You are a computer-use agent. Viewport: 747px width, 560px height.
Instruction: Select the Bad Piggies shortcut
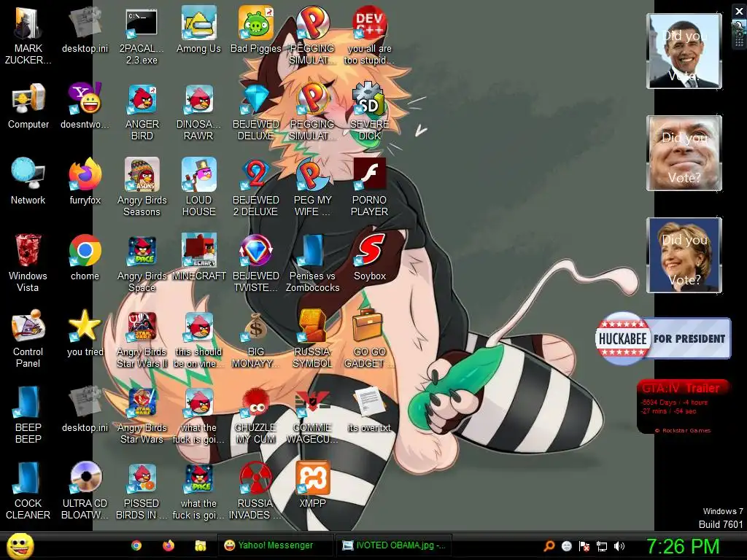256,29
